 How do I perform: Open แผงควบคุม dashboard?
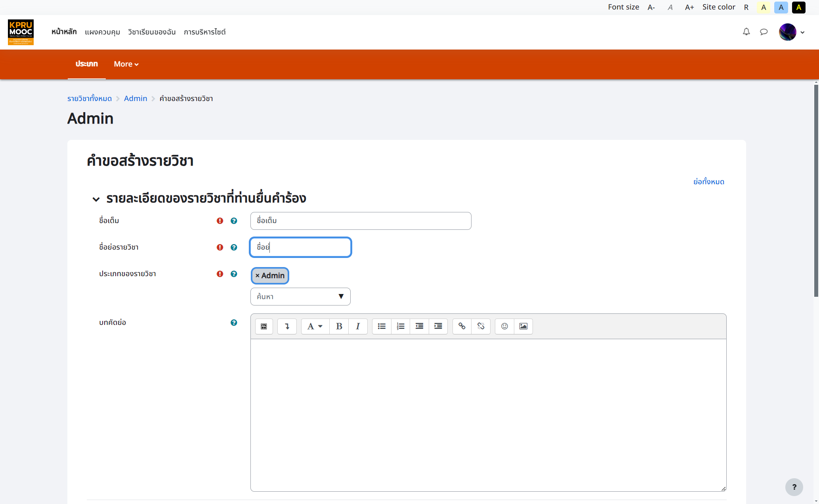point(102,32)
